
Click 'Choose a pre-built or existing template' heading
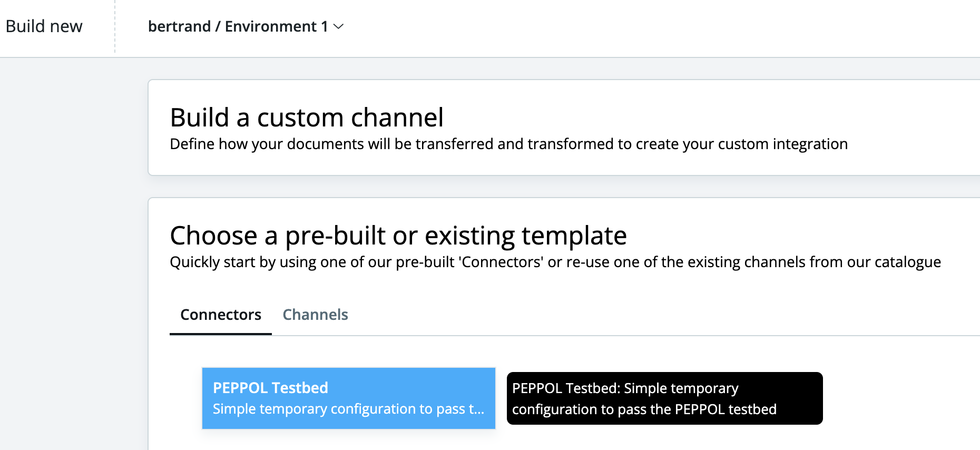pyautogui.click(x=398, y=235)
